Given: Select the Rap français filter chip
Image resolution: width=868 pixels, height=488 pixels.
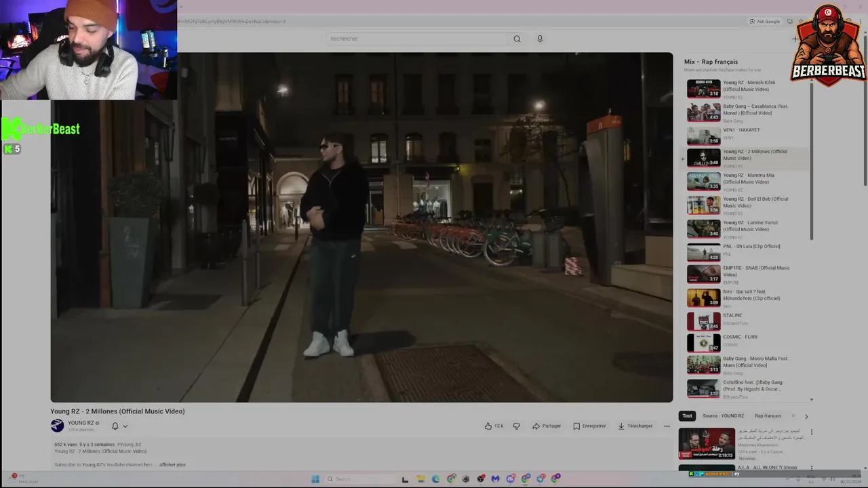Looking at the screenshot, I should (x=768, y=415).
